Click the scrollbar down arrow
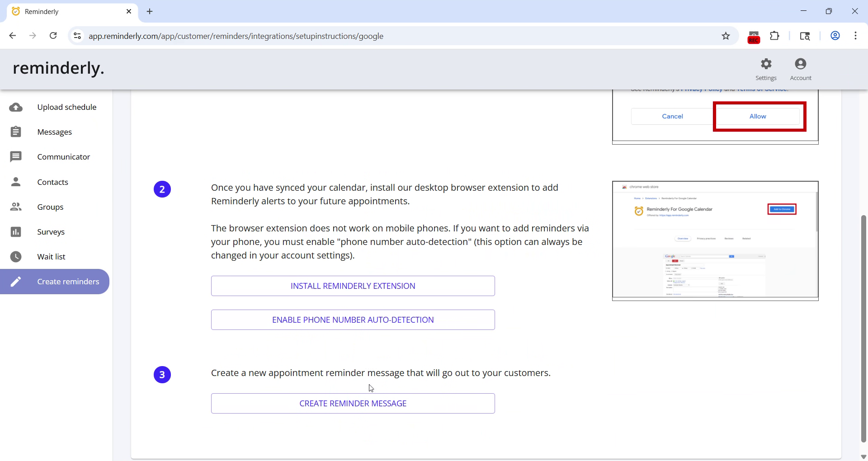 [863, 457]
